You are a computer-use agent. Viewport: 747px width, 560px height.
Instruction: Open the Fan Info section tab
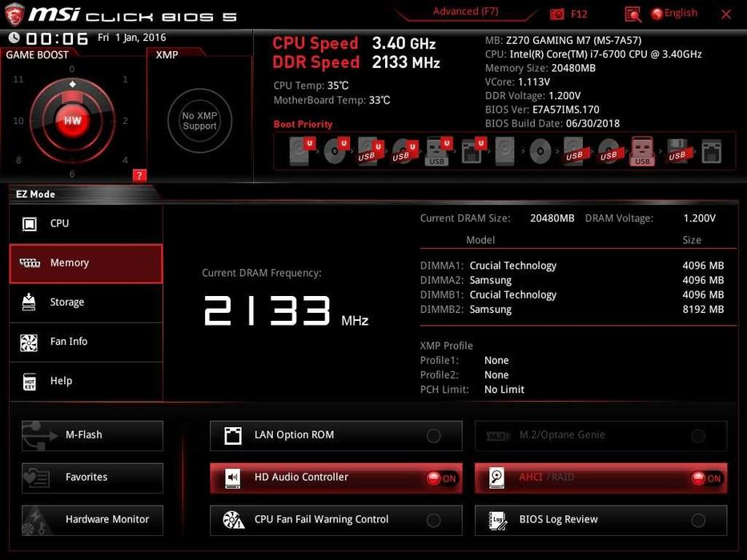click(86, 342)
